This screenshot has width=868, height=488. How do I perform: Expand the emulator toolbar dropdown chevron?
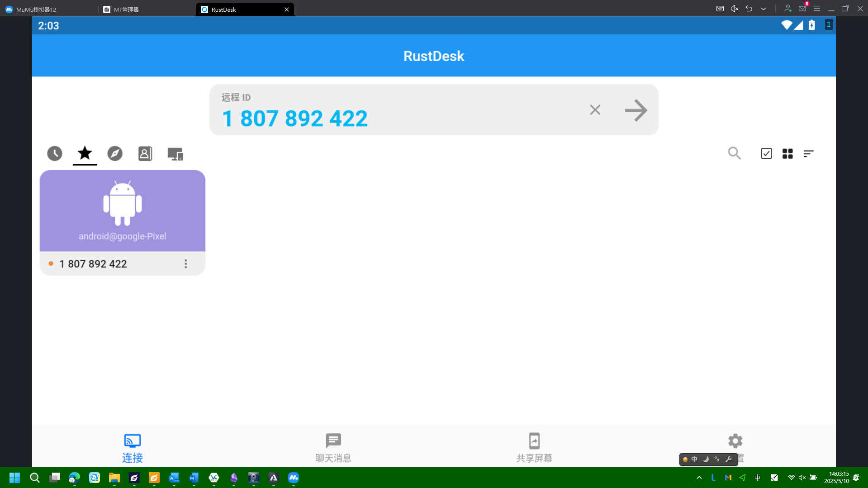[x=764, y=9]
